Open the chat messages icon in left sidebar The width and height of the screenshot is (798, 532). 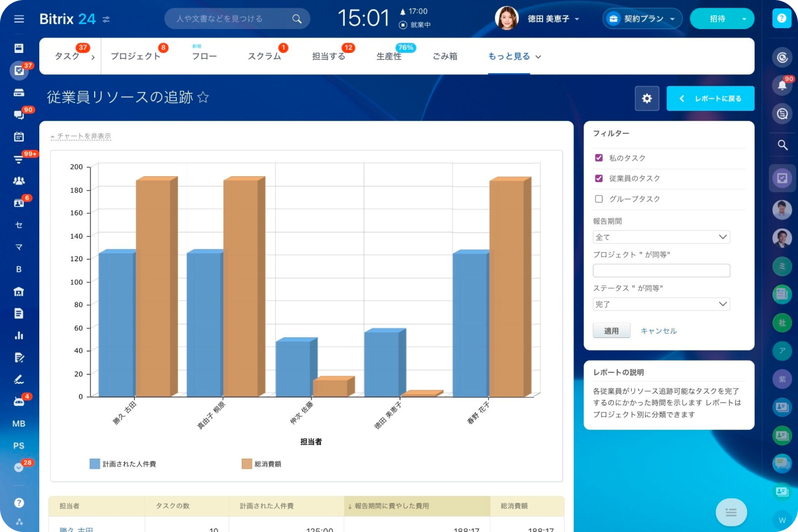coord(19,115)
